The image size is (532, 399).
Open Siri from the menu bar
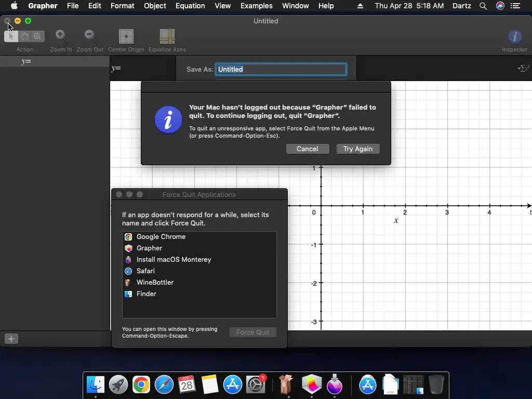pos(500,6)
